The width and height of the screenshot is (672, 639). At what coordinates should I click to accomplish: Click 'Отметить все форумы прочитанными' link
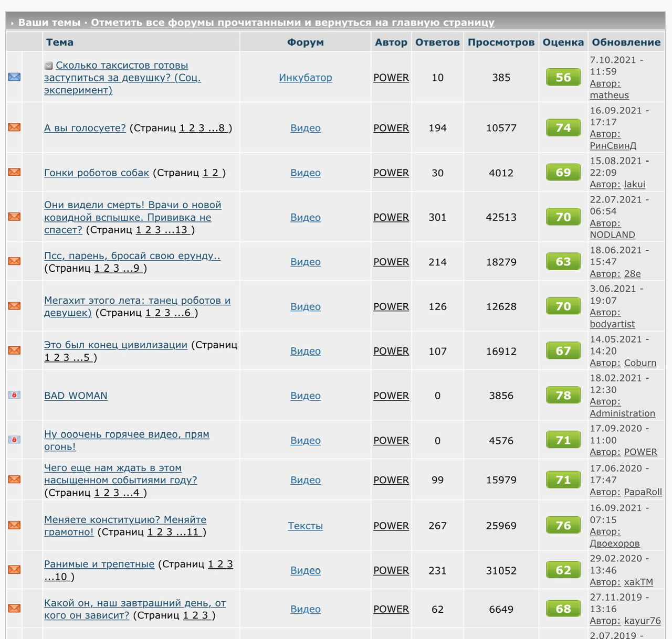292,23
